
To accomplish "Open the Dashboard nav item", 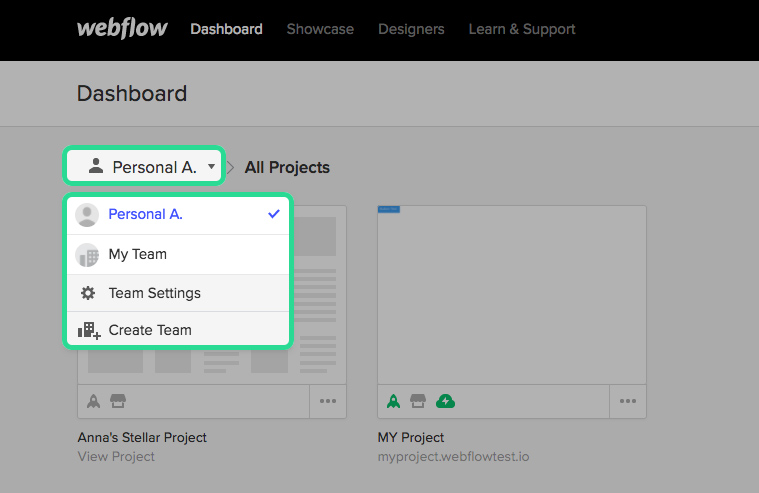I will click(226, 29).
